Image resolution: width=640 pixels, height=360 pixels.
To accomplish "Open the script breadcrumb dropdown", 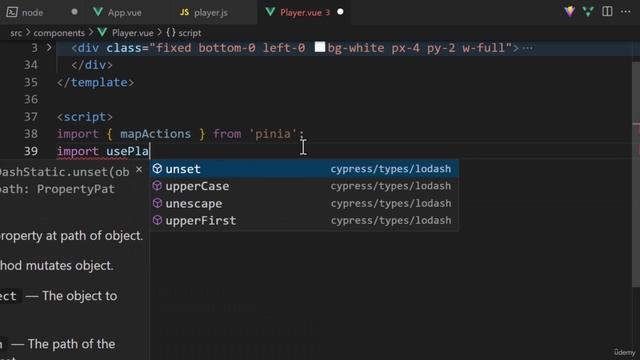I will coord(184,33).
